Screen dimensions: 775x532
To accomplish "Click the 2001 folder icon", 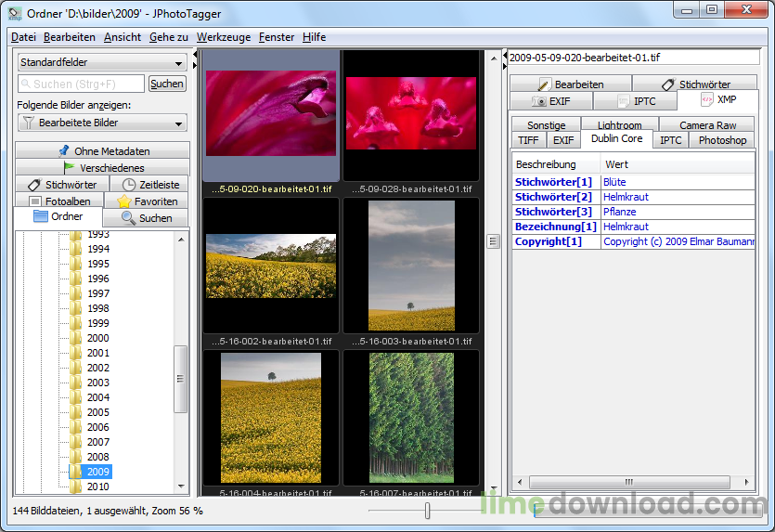I will [75, 353].
